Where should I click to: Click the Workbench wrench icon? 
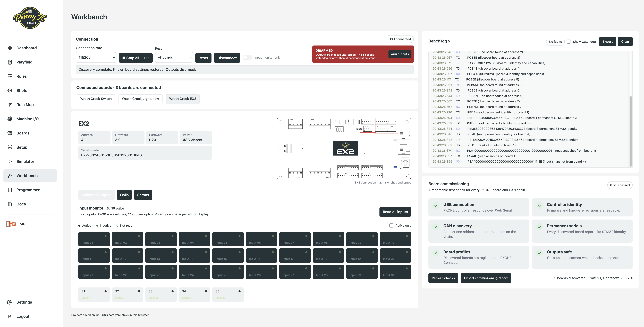[10, 176]
